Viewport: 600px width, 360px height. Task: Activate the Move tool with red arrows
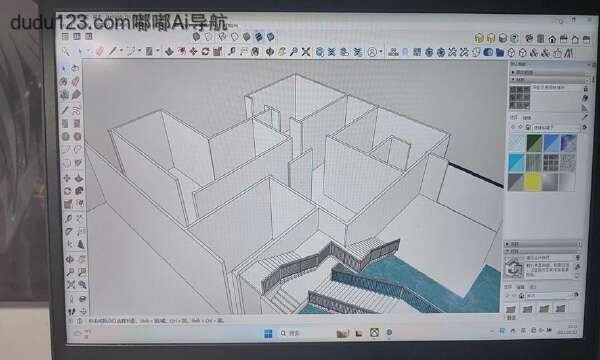click(x=193, y=51)
